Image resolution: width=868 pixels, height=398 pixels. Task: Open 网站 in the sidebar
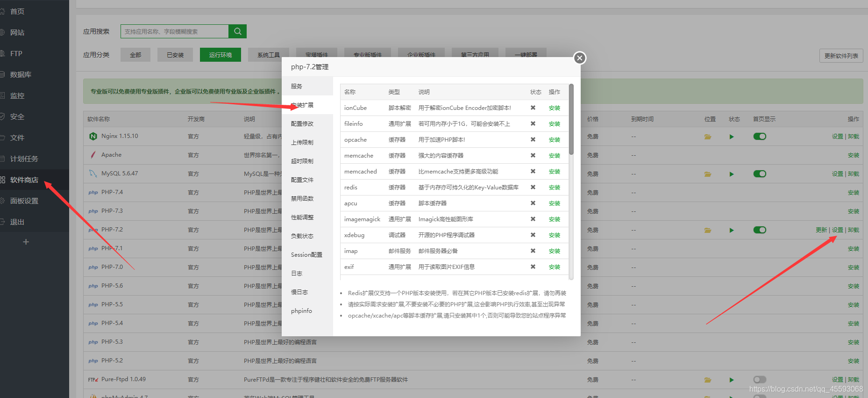point(35,32)
